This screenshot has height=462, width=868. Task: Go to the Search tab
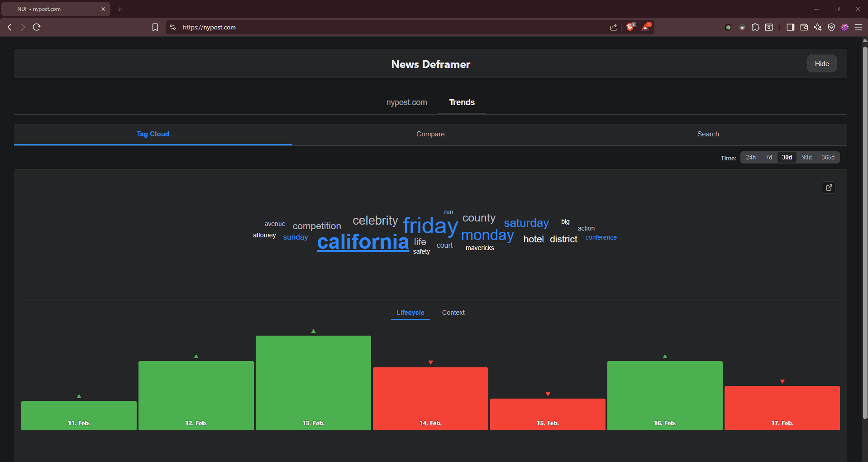[x=708, y=134]
